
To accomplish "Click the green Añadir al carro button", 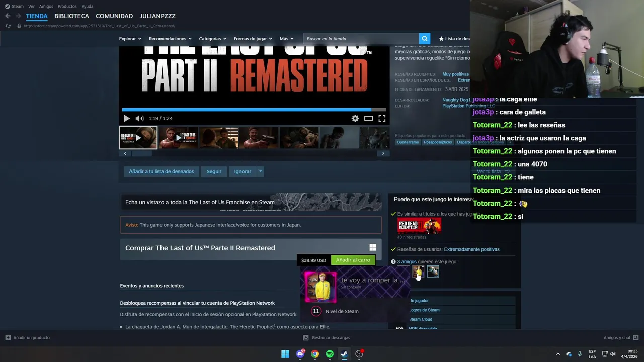I will [x=353, y=260].
